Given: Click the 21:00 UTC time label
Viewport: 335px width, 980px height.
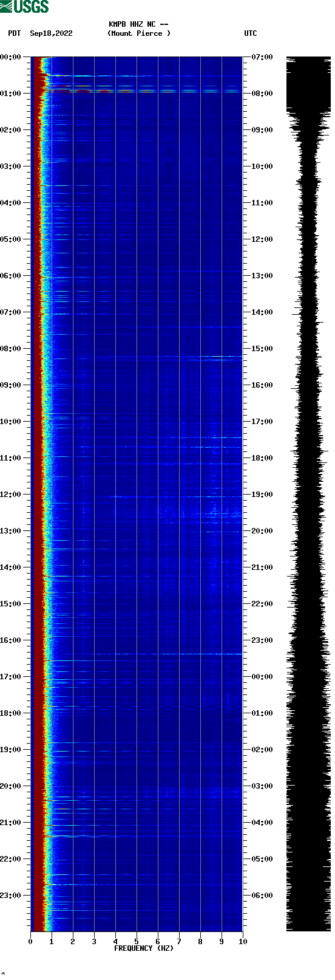Looking at the screenshot, I should [x=262, y=567].
